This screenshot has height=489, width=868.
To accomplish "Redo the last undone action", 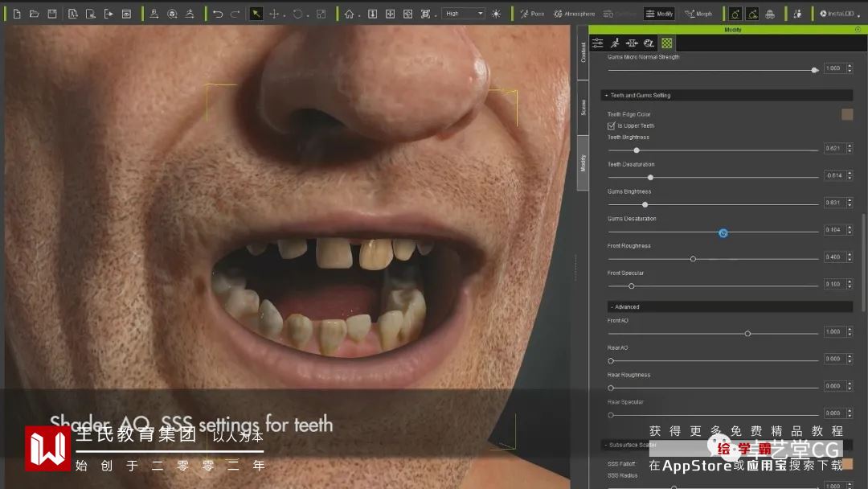I will (235, 14).
